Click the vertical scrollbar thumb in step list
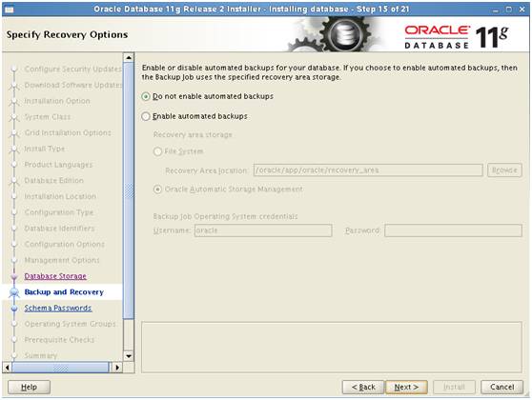This screenshot has height=400, width=532. pos(129,190)
